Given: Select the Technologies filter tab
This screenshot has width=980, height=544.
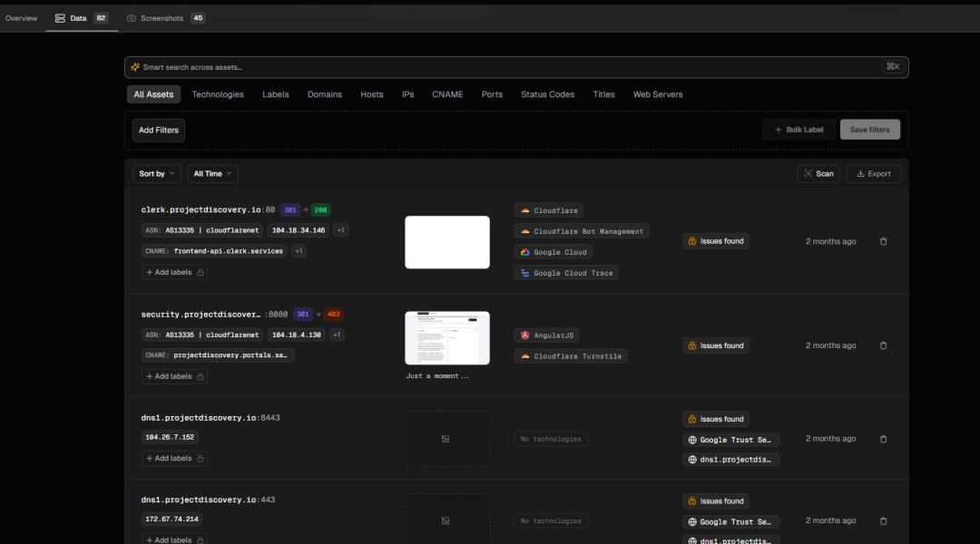Looking at the screenshot, I should tap(218, 94).
